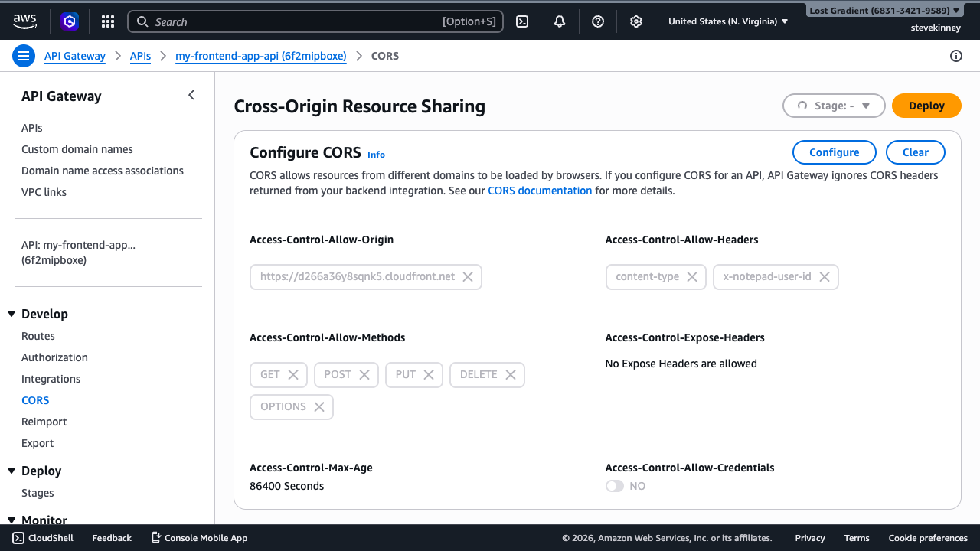Screen dimensions: 980x551
Task: Open VPC links
Action: (44, 192)
